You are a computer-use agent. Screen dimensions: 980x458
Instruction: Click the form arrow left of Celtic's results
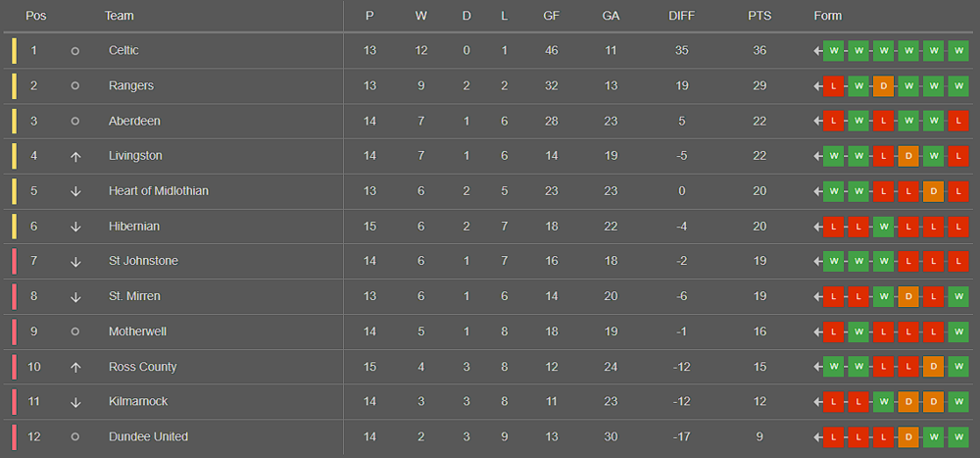(817, 51)
